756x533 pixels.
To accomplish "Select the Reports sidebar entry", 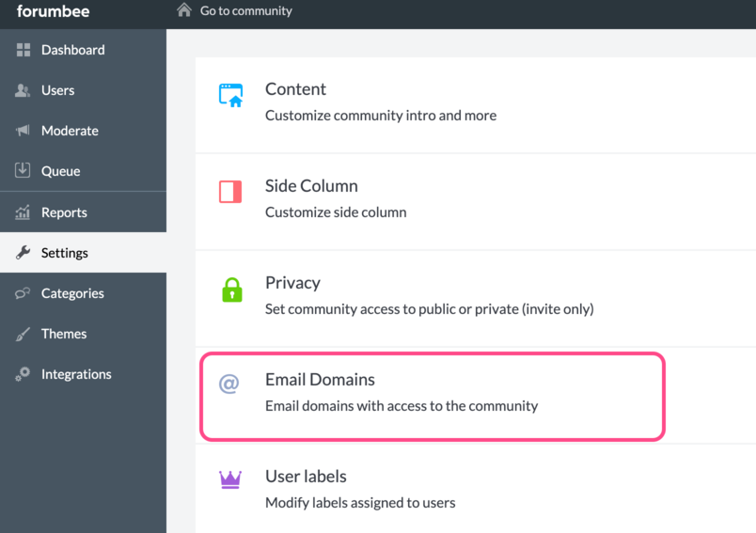I will tap(83, 212).
